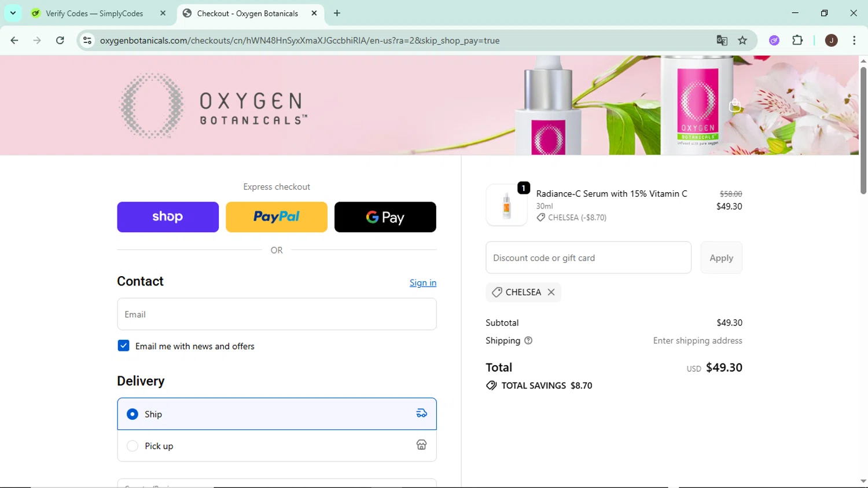
Task: Click the Apply discount button
Action: point(721,258)
